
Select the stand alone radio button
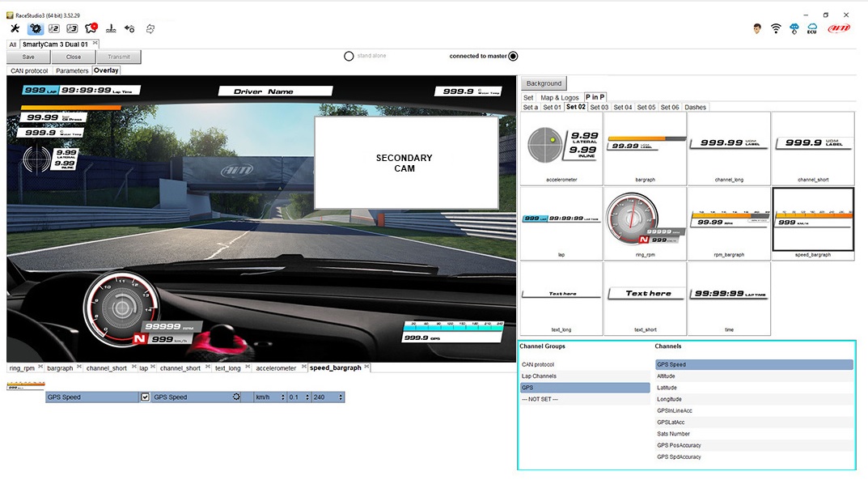pos(349,56)
